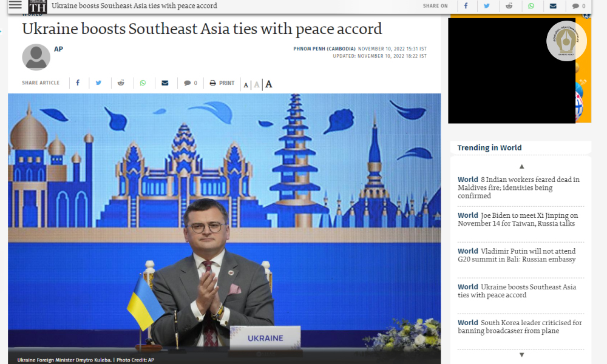Click the Print button
Viewport: 607px width, 364px height.
[x=222, y=83]
